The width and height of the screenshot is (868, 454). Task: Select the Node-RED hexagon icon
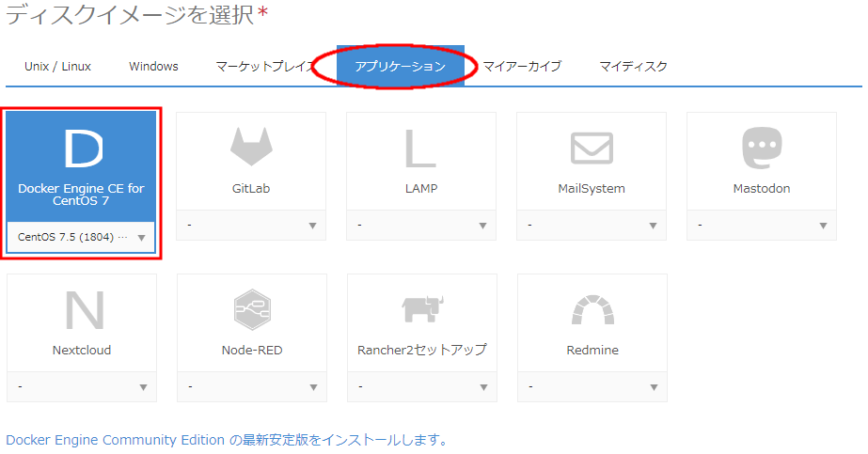pos(252,309)
